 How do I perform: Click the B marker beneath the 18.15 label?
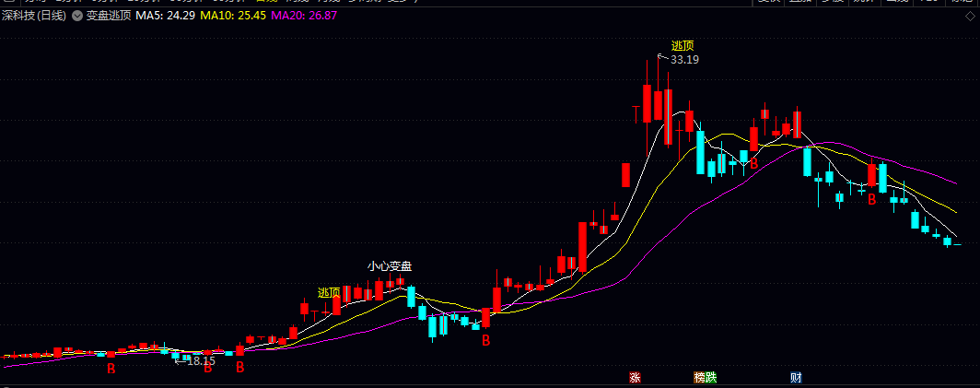207,369
